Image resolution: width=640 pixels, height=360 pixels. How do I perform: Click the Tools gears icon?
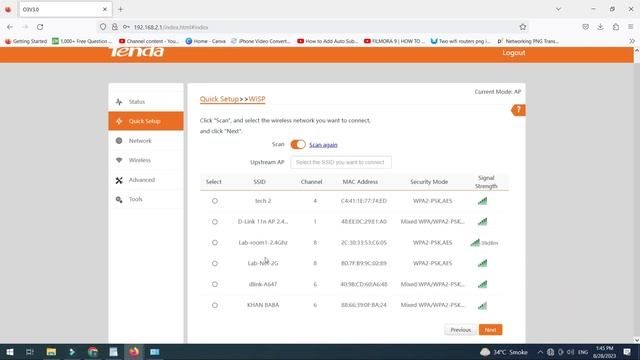119,200
